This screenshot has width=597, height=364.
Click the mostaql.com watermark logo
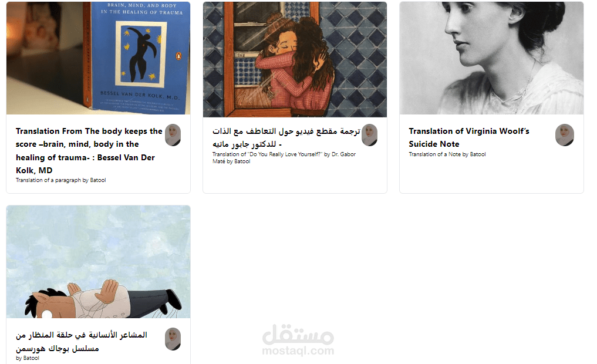(x=298, y=340)
